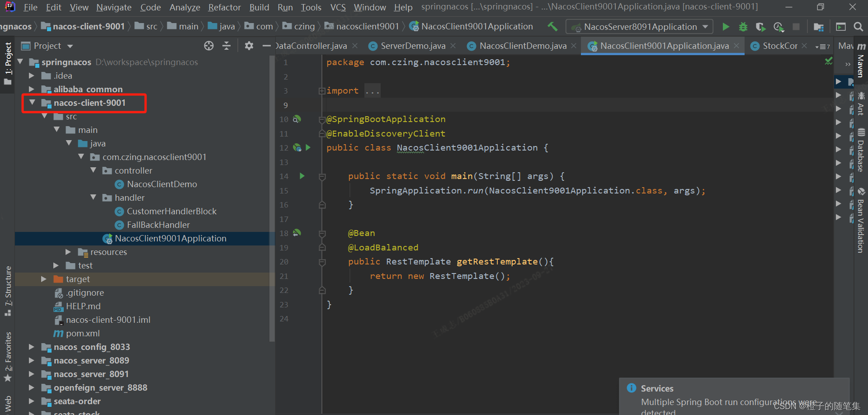
Task: Fold the main method at line 14
Action: point(322,176)
